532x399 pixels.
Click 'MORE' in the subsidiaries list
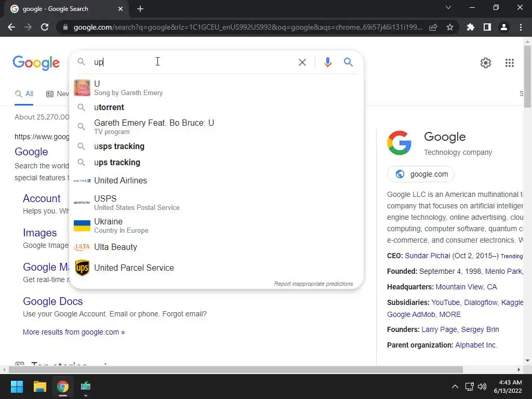pyautogui.click(x=450, y=314)
